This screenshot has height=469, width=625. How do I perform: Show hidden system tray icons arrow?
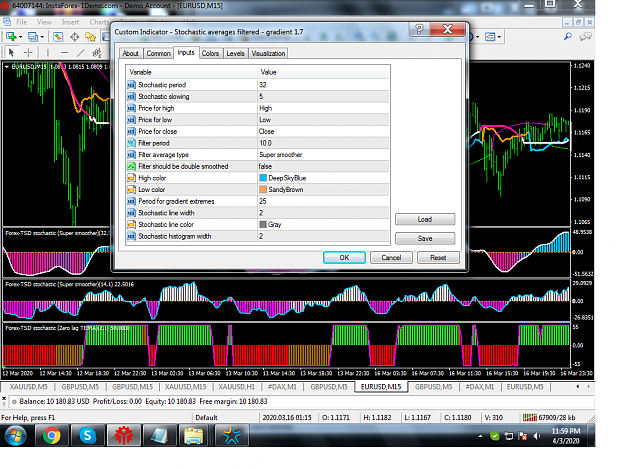[x=480, y=436]
